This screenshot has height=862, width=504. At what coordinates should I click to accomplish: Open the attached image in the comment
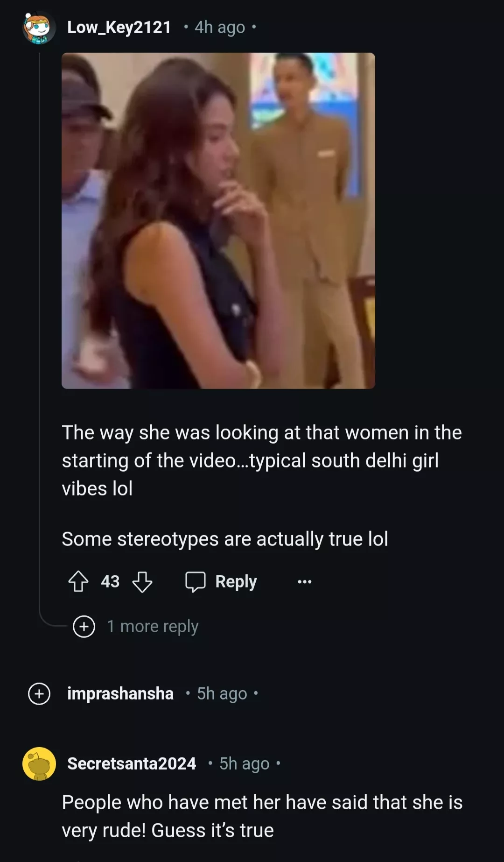point(218,220)
